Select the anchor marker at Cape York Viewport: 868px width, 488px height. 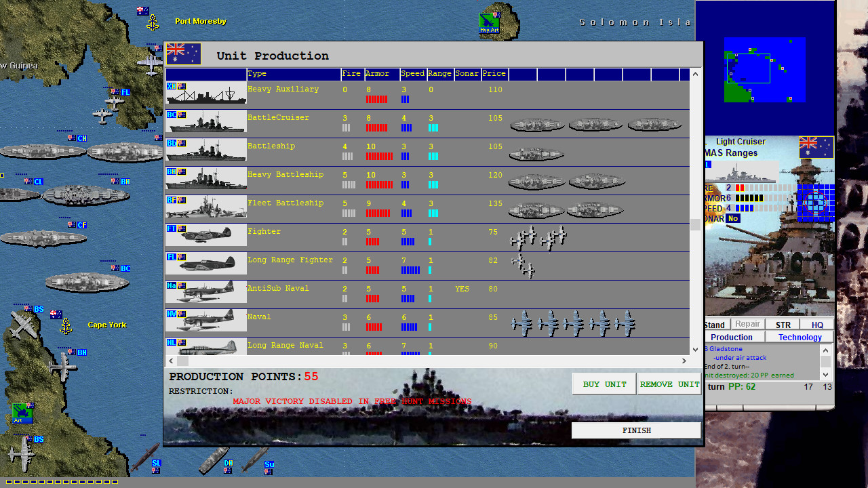pyautogui.click(x=66, y=325)
